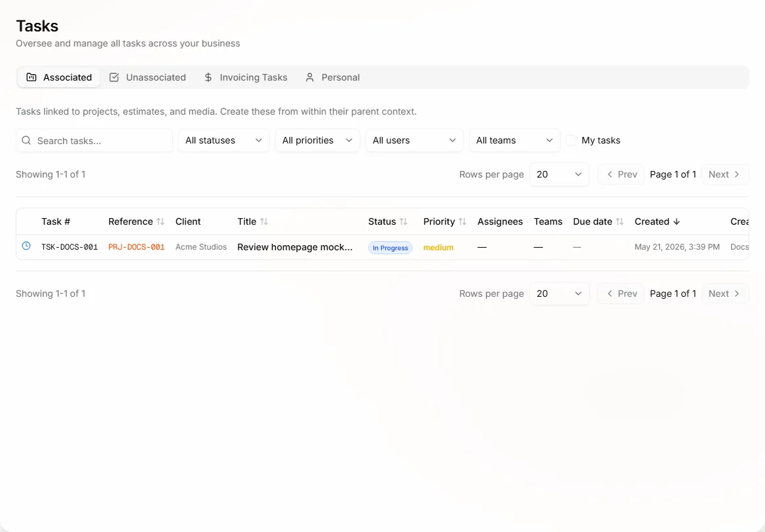This screenshot has height=532, width=765.
Task: Switch to the Unassociated tab
Action: (148, 77)
